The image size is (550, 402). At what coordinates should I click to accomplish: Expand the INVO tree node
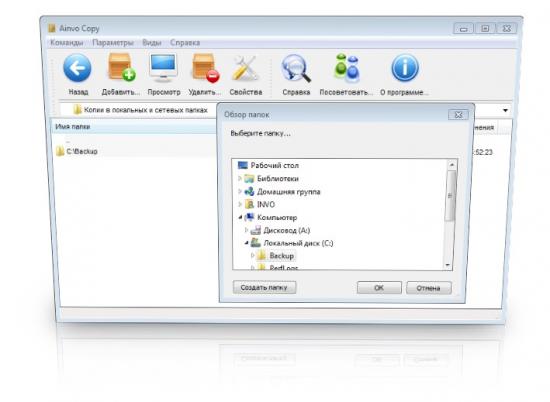click(240, 204)
